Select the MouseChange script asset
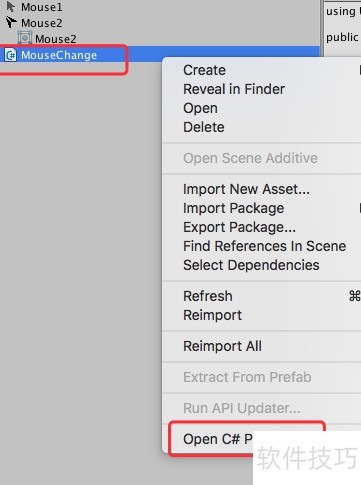 click(59, 55)
